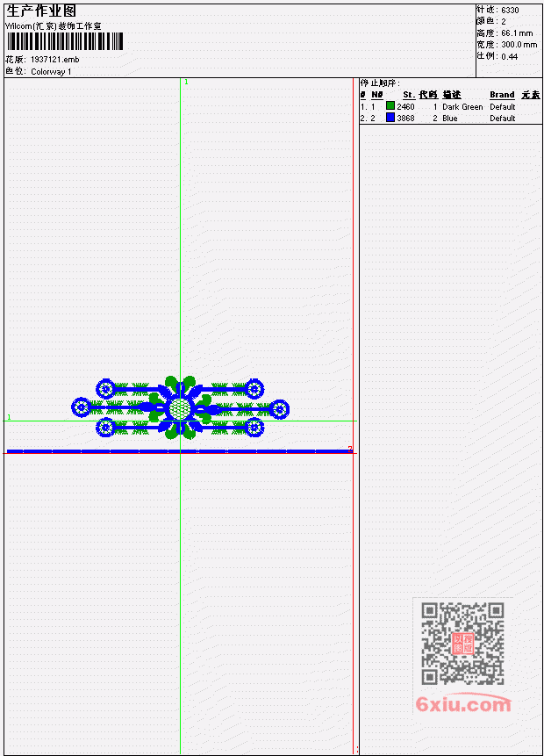This screenshot has width=544, height=756.
Task: Click stitch count value 6330
Action: (x=510, y=10)
